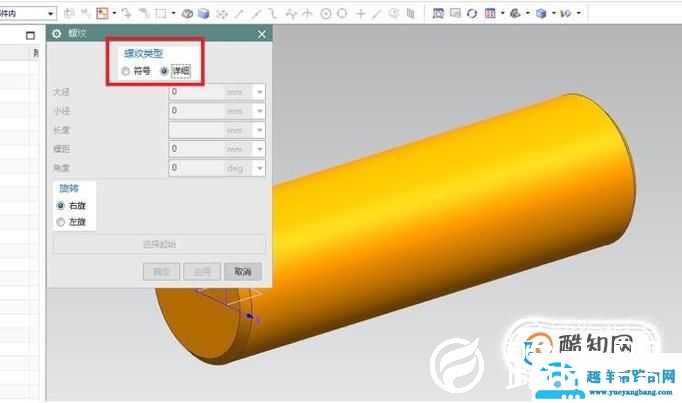Close the 螺纹 dialog with the X
Viewport: 682px width, 403px height.
click(262, 35)
